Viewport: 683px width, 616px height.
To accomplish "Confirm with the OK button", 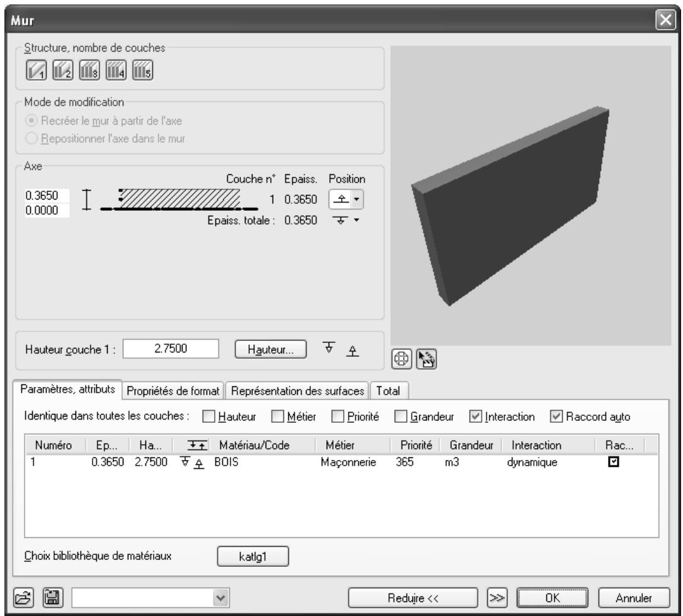I will click(552, 598).
